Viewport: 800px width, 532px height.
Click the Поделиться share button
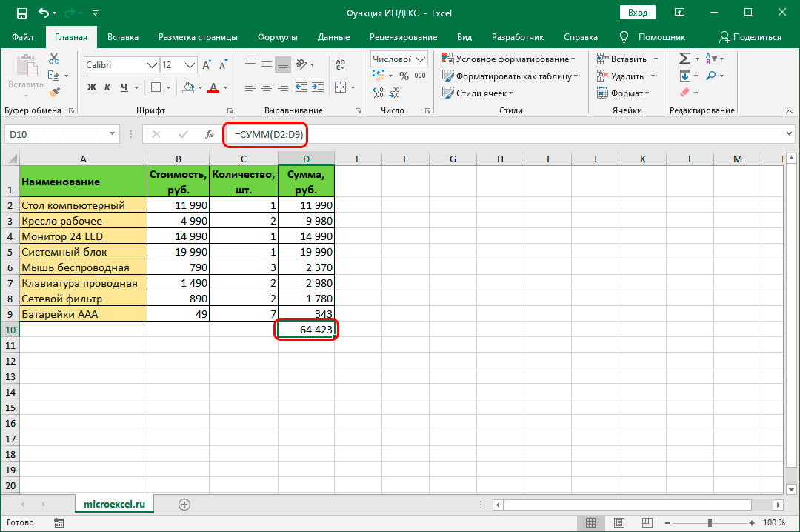(x=750, y=37)
